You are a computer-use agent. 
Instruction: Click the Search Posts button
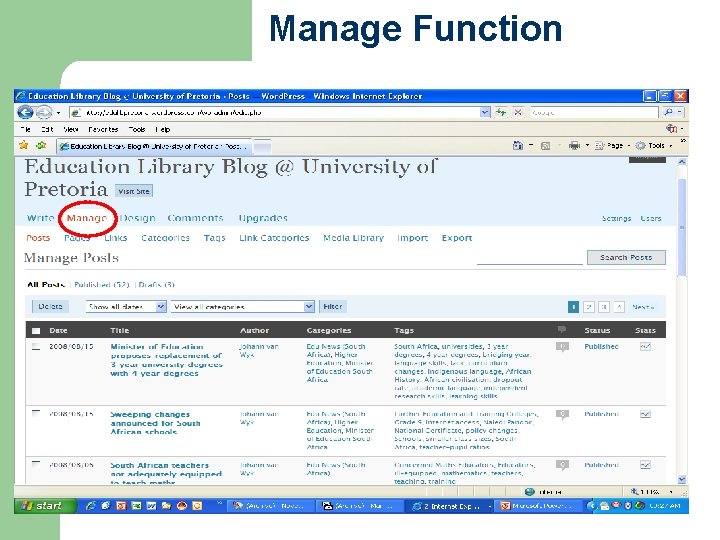(626, 258)
